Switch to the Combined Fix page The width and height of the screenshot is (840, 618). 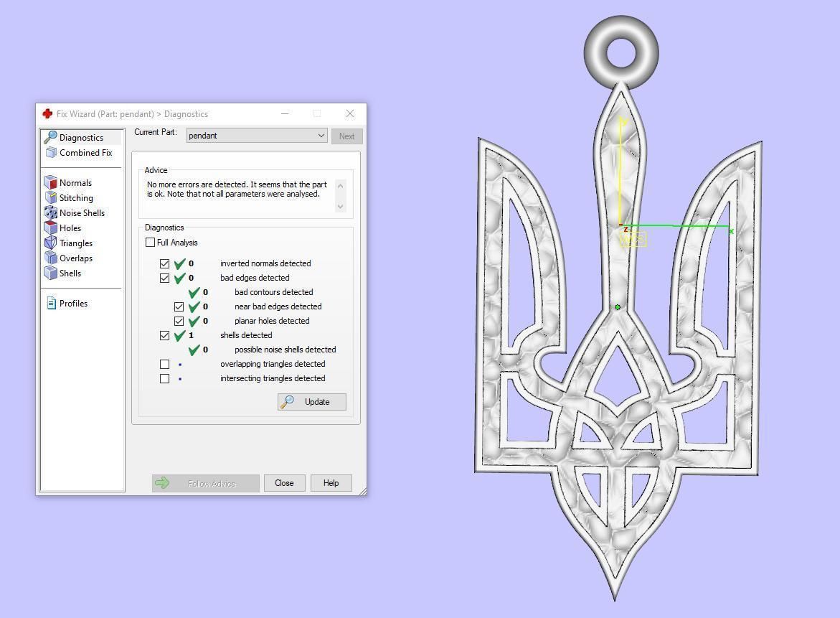coord(82,152)
